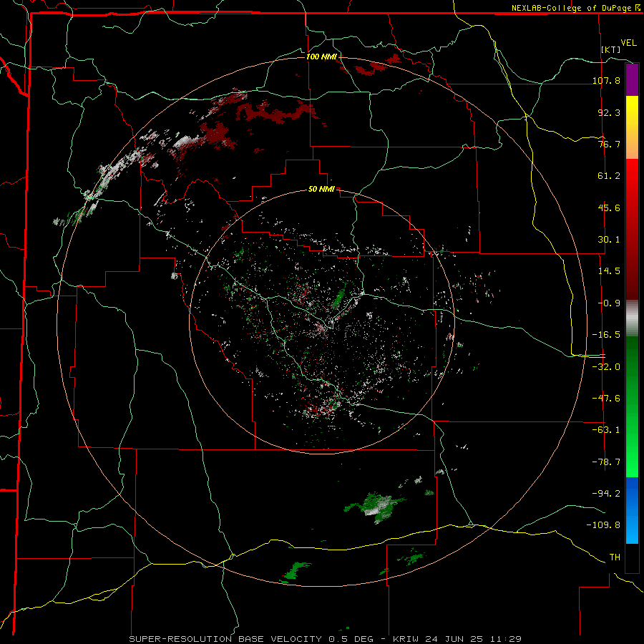This screenshot has height=644, width=644.
Task: Click the 50 NMI range ring label
Action: point(321,190)
